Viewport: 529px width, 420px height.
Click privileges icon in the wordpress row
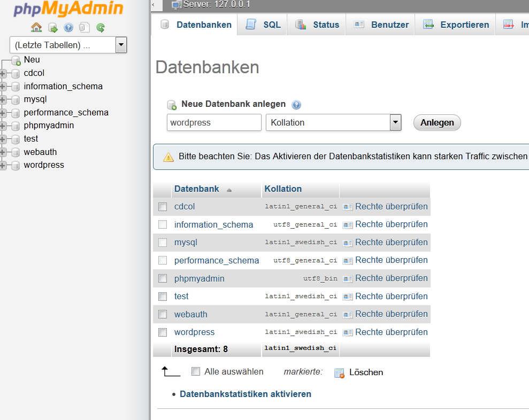348,332
